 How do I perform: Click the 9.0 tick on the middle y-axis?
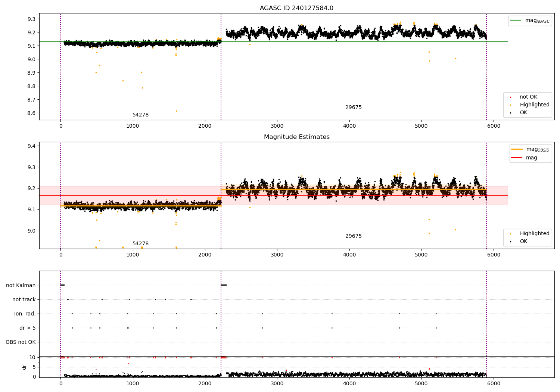[x=31, y=231]
